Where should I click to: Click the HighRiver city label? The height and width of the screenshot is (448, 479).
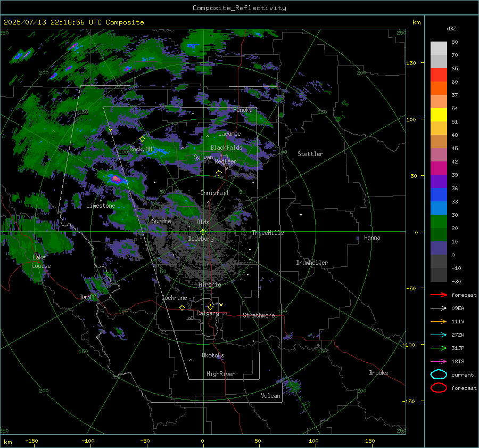(221, 374)
